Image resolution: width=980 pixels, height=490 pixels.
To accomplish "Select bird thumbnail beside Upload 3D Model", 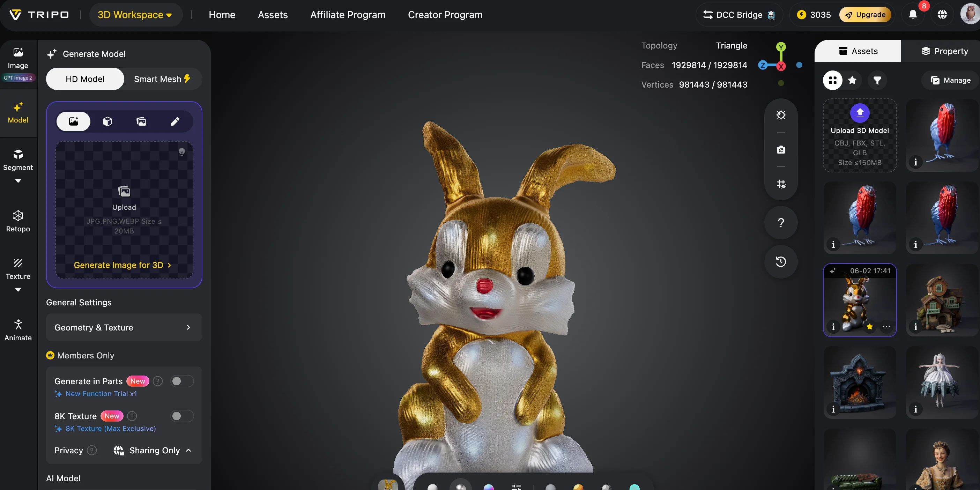I will (941, 135).
